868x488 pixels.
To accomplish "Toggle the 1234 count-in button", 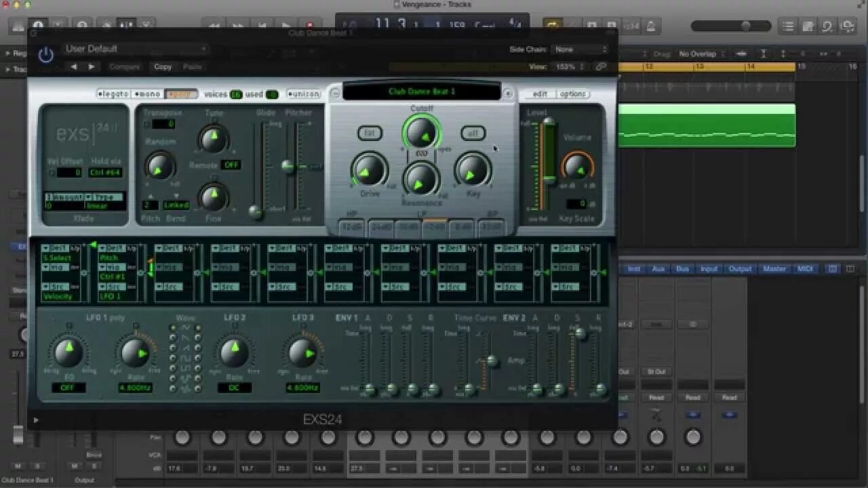I will tap(631, 26).
